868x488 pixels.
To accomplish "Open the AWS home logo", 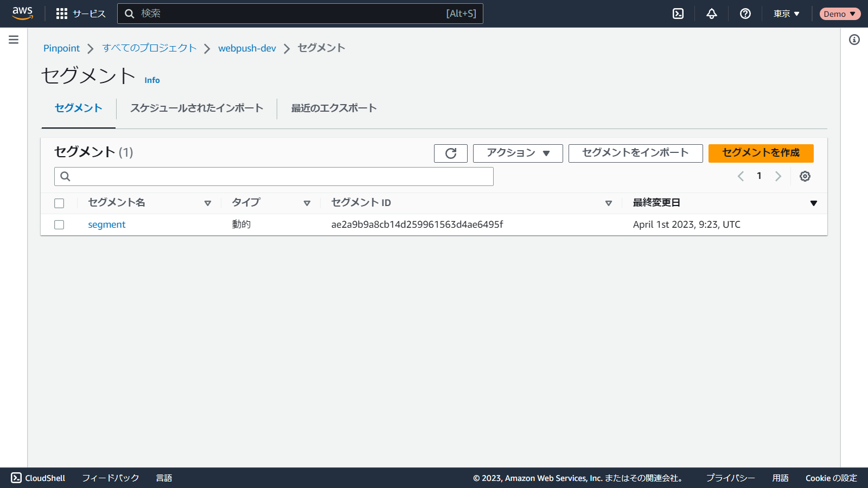I will click(x=22, y=13).
